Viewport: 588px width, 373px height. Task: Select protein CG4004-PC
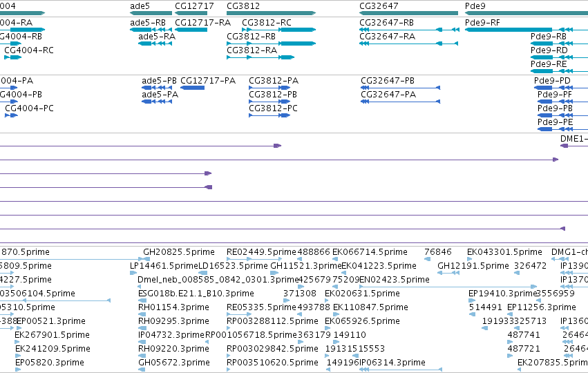tap(11, 115)
